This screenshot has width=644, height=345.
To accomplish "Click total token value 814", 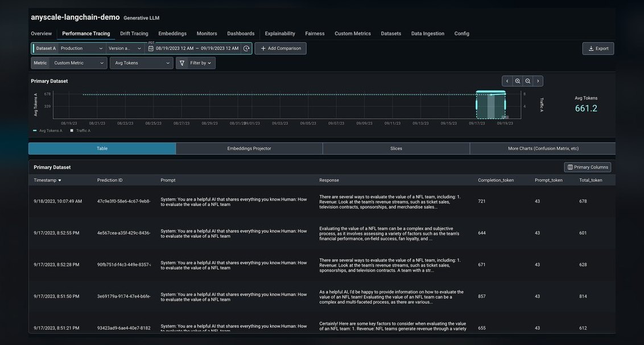I will coord(583,297).
